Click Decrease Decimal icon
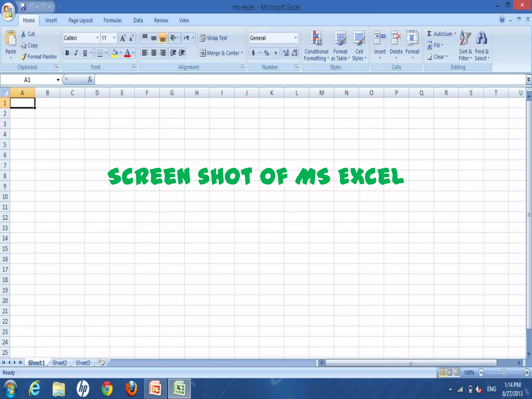The height and width of the screenshot is (399, 532). [x=295, y=53]
